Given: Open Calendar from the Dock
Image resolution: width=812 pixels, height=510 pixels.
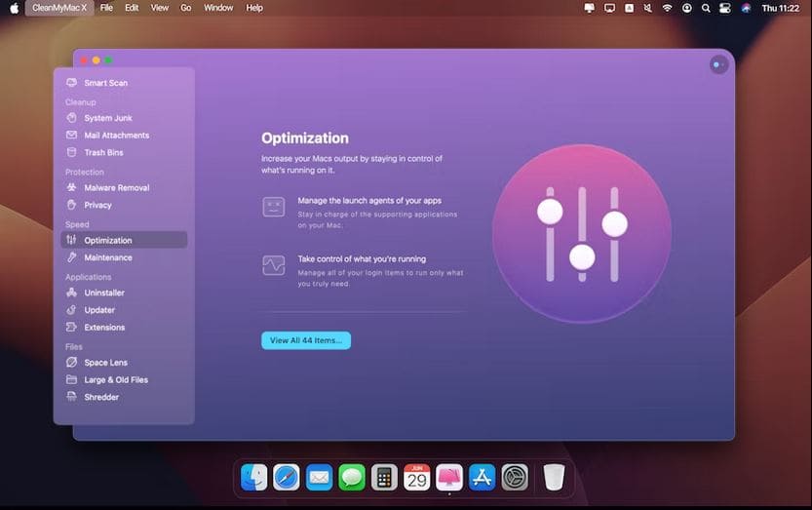Looking at the screenshot, I should [x=417, y=478].
